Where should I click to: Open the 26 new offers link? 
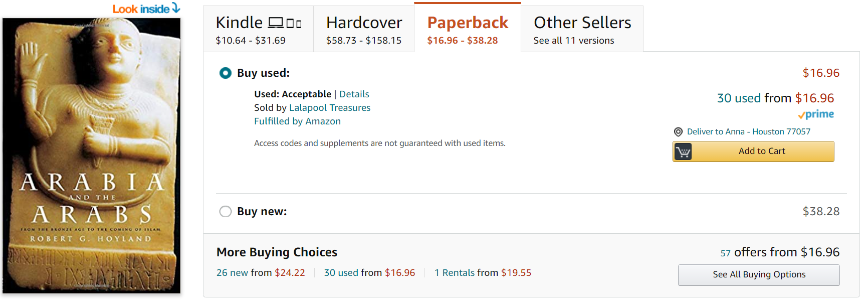click(x=233, y=273)
